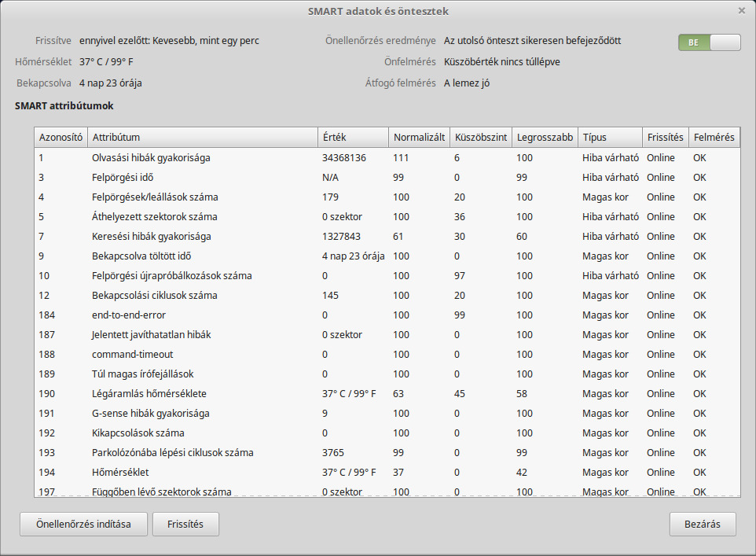Click the Azonosító 184 cell
The height and width of the screenshot is (556, 756).
47,315
